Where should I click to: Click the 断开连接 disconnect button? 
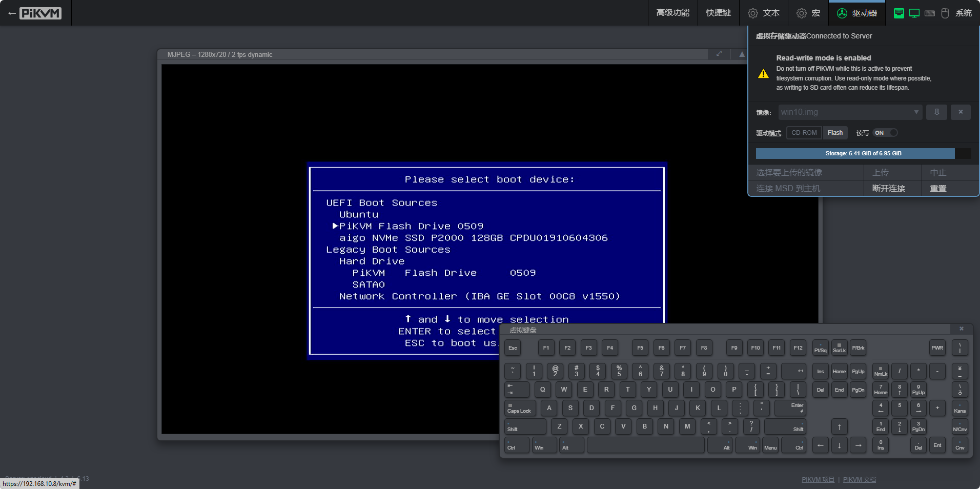coord(888,188)
